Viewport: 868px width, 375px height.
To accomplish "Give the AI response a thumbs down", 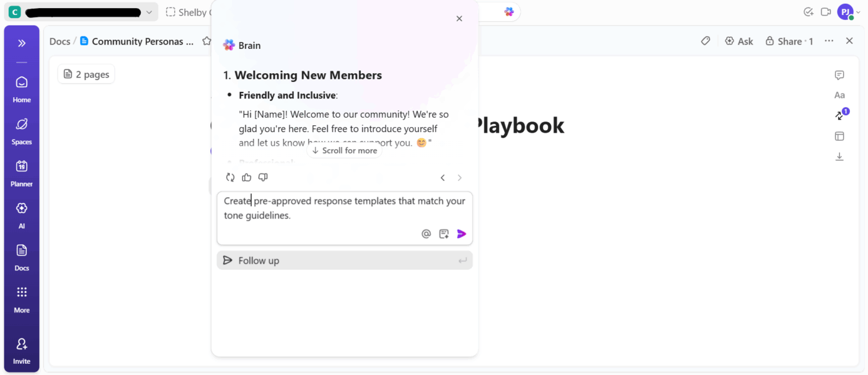I will [262, 177].
